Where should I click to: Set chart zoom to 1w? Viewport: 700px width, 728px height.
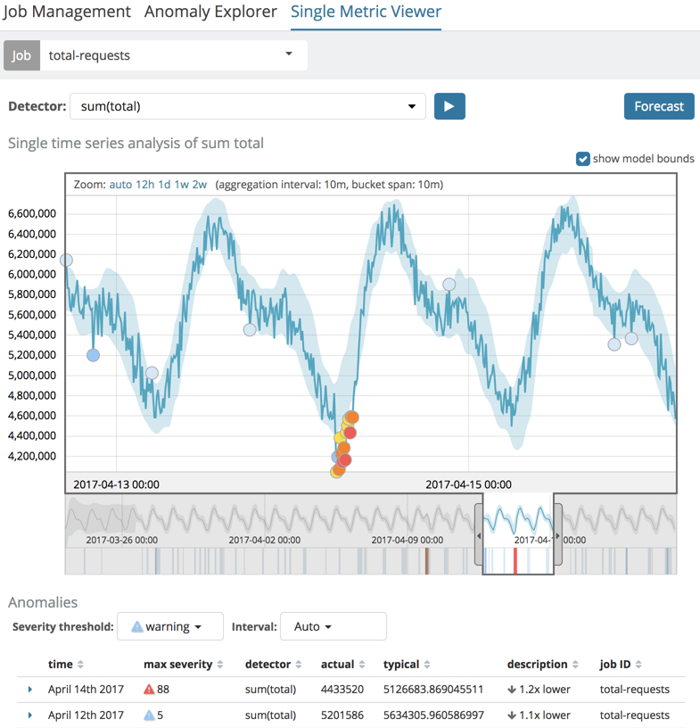[181, 185]
